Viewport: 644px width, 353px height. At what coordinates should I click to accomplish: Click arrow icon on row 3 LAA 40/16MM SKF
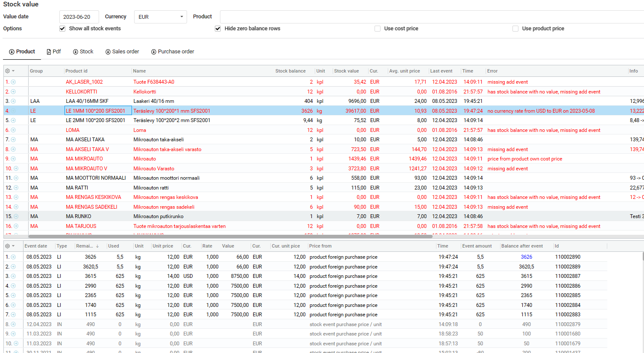click(x=13, y=101)
